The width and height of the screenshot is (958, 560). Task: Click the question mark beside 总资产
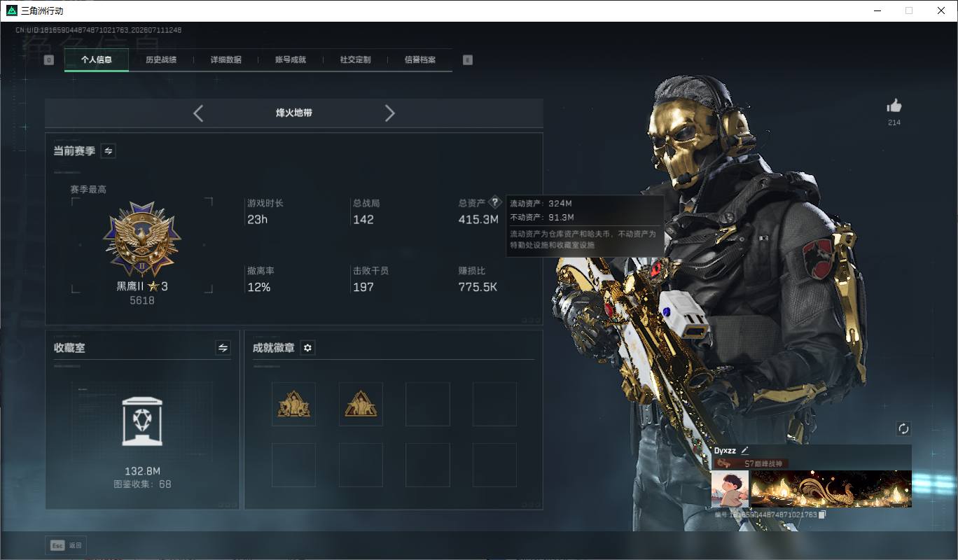(495, 202)
